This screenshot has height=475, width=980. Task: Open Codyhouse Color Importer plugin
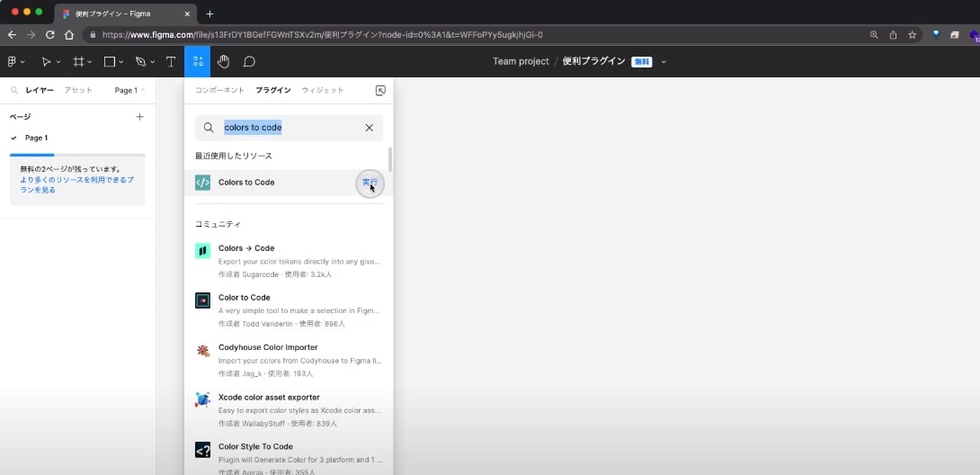coord(289,360)
